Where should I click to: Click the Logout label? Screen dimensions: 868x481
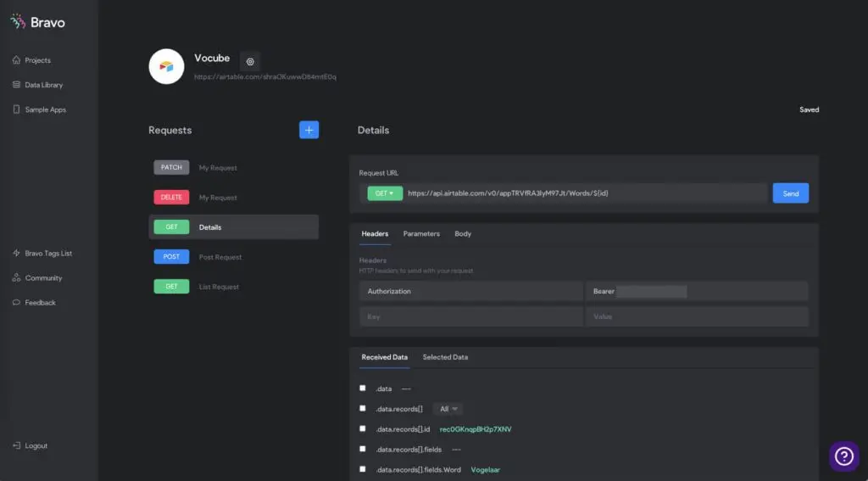(x=36, y=446)
